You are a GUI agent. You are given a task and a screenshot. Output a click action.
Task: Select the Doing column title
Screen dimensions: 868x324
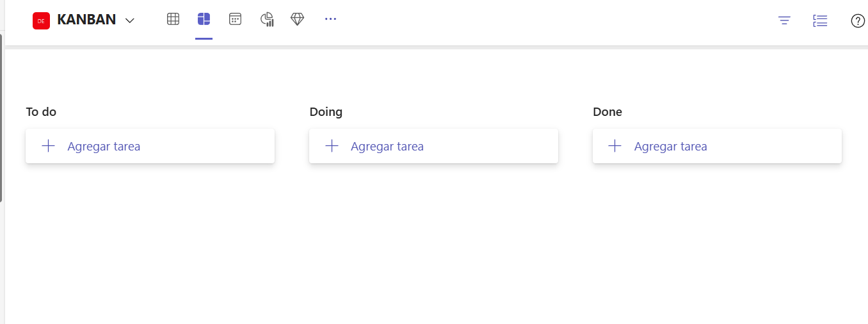coord(326,112)
